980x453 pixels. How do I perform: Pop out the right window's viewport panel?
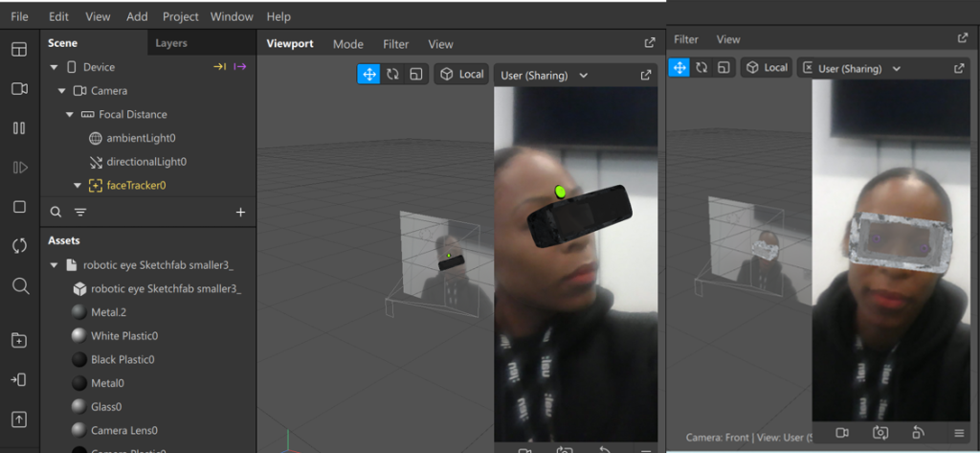[963, 37]
